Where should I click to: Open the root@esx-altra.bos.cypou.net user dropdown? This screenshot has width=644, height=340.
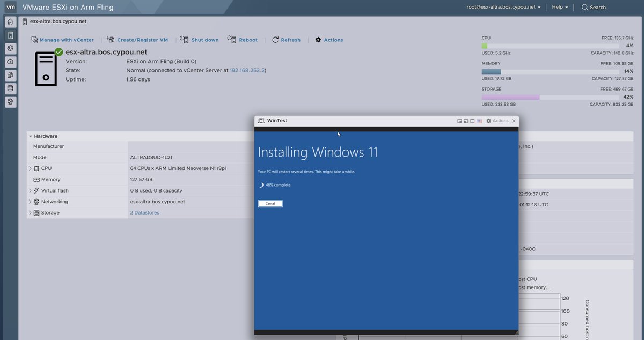[x=503, y=7]
